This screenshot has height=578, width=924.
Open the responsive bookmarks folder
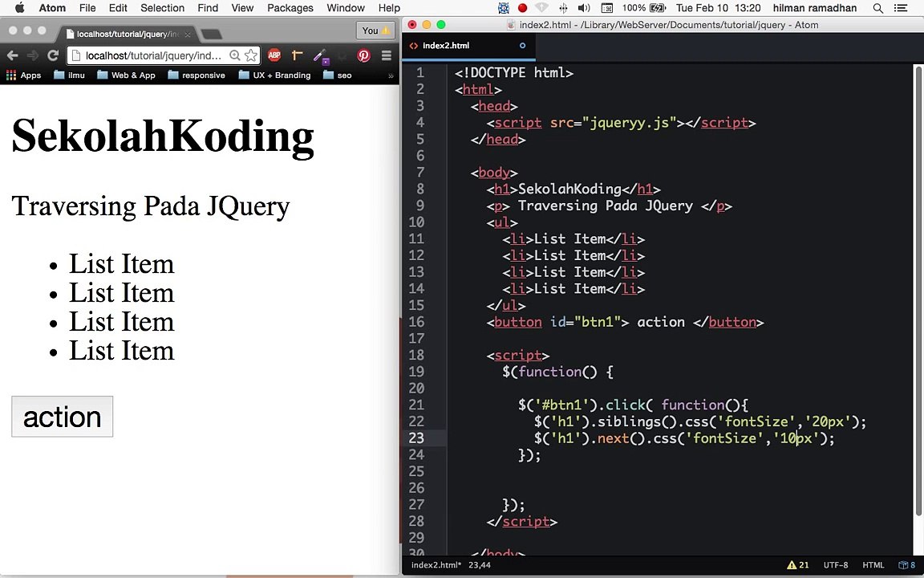(197, 75)
